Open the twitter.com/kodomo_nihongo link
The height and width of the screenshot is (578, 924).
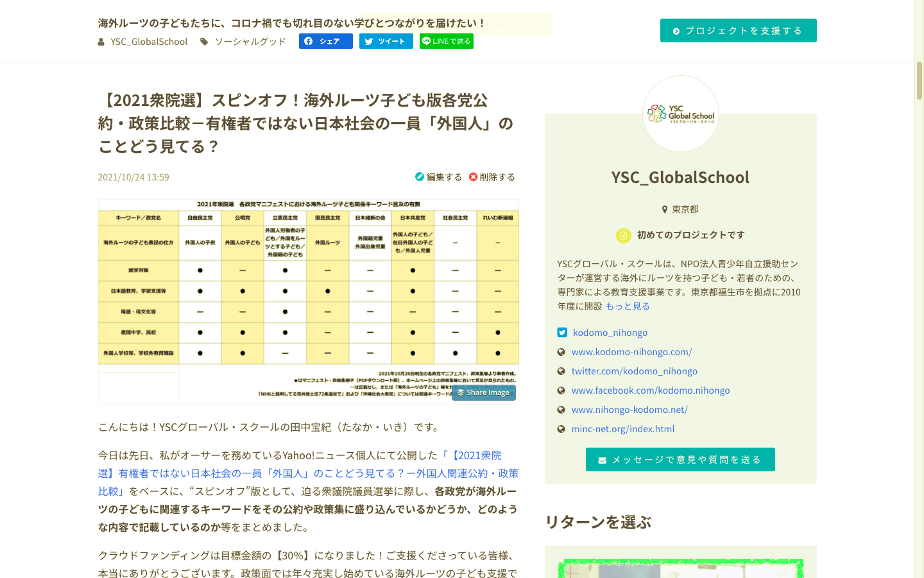(x=635, y=371)
